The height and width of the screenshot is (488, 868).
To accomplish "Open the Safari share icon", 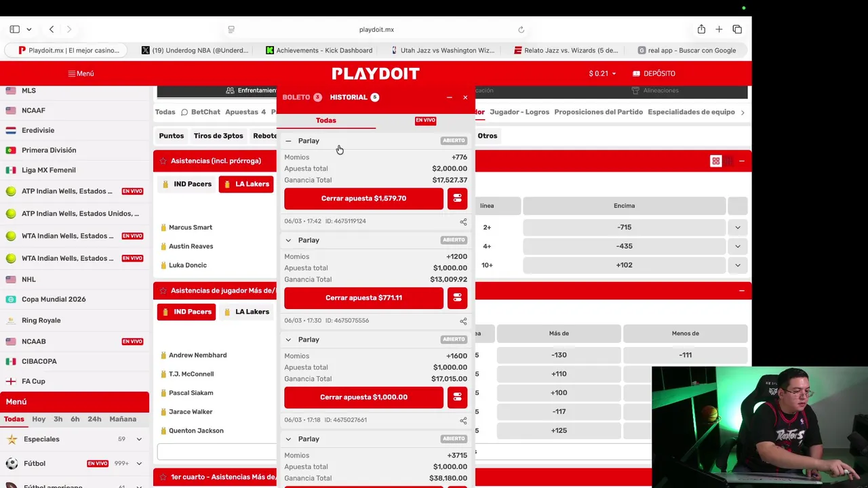I will [701, 29].
